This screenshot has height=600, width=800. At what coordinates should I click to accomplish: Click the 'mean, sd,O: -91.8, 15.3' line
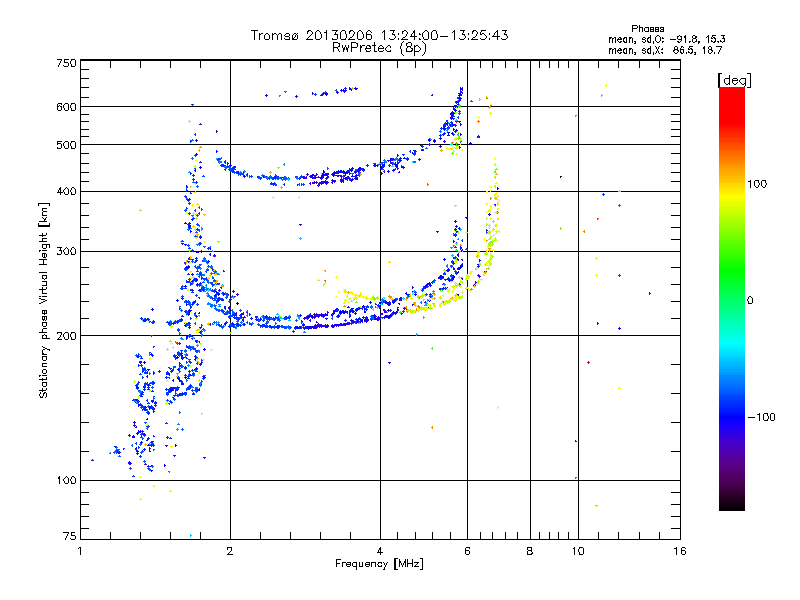click(x=666, y=39)
